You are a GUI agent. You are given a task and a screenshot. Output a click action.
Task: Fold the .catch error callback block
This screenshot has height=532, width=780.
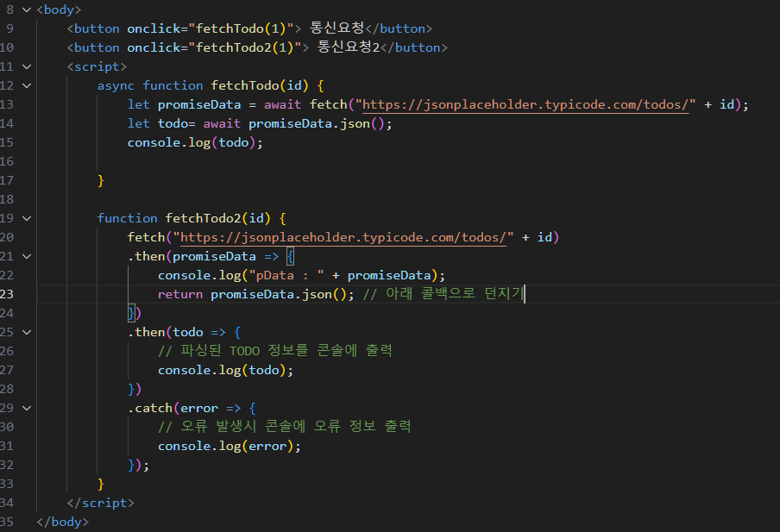(27, 408)
